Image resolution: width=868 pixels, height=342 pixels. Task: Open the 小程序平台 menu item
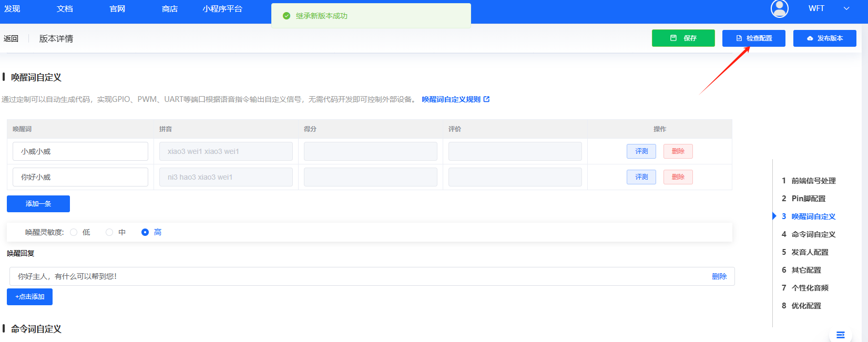click(x=222, y=9)
